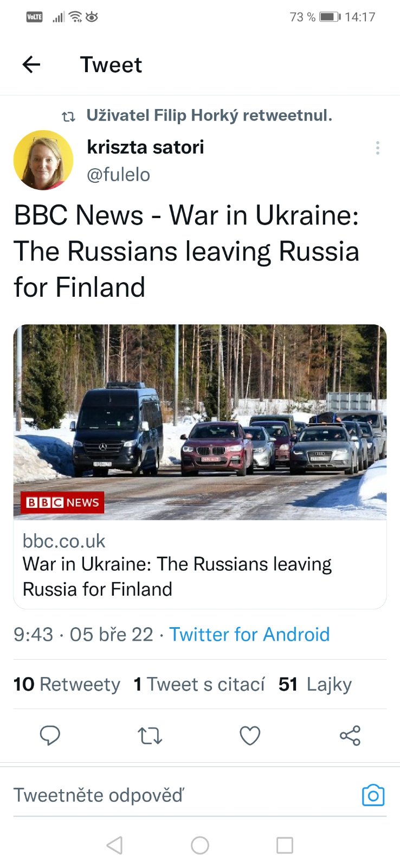
Task: Open camera icon in reply field
Action: click(x=373, y=795)
